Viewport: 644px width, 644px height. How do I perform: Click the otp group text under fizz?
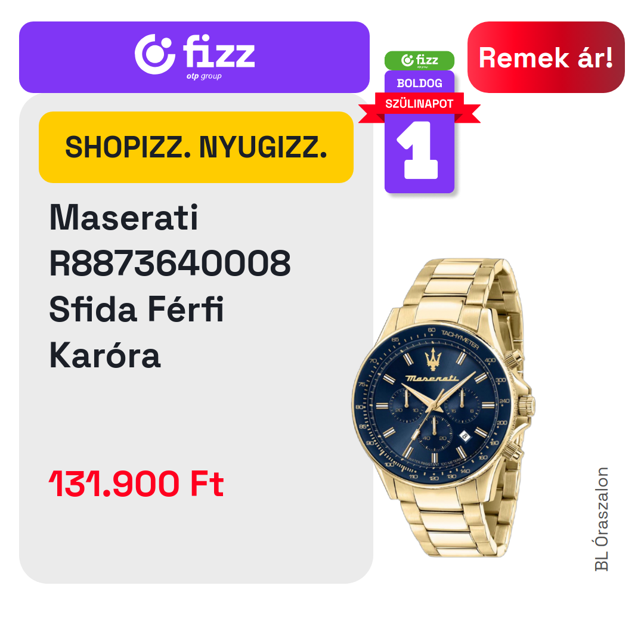(204, 76)
